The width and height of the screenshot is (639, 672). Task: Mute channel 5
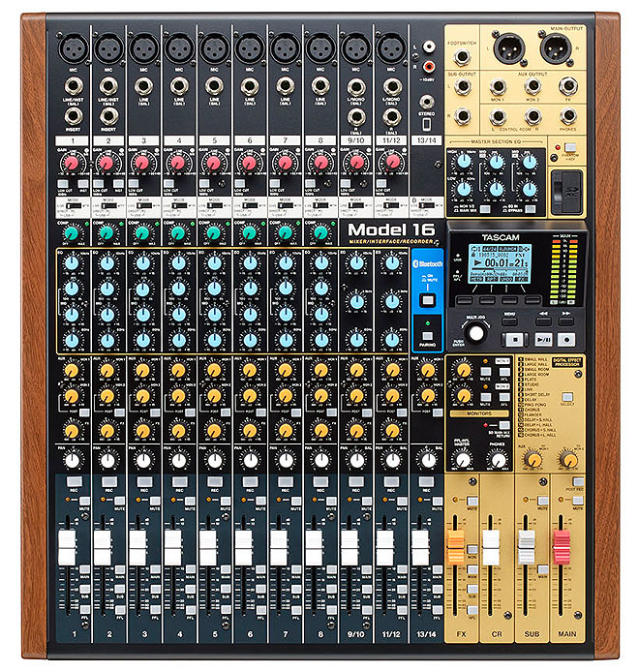pos(226,501)
